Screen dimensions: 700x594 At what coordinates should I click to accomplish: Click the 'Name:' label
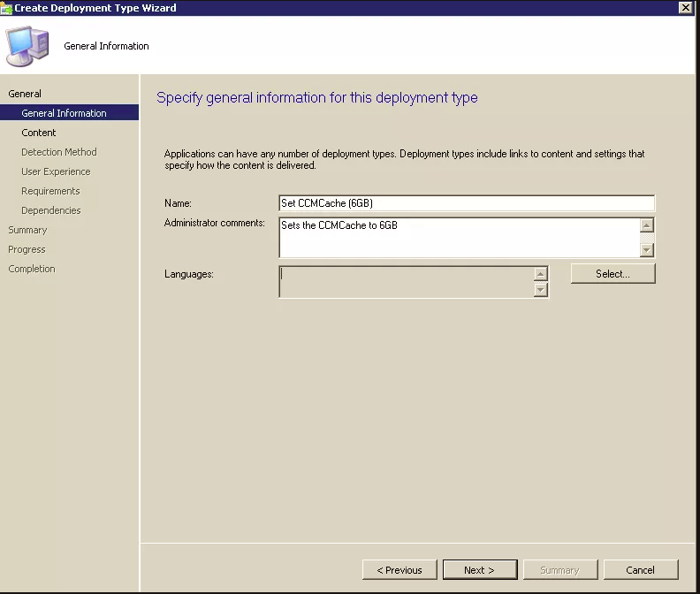coord(178,203)
